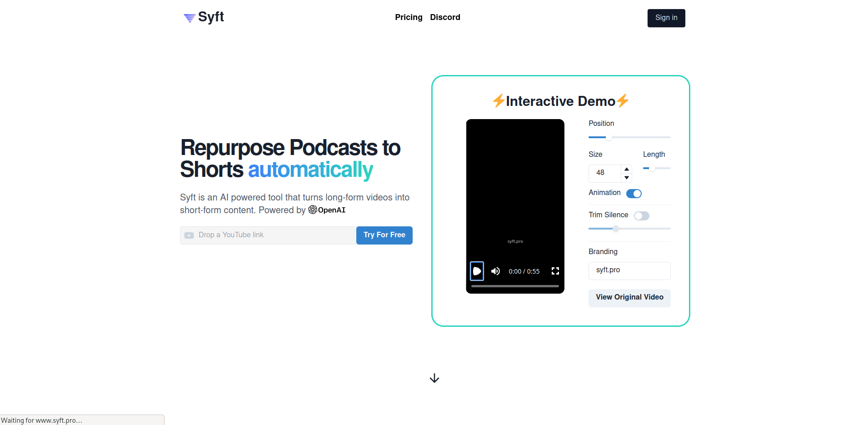Toggle the Animation switch off
Viewport: 868px width, 425px height.
click(634, 194)
